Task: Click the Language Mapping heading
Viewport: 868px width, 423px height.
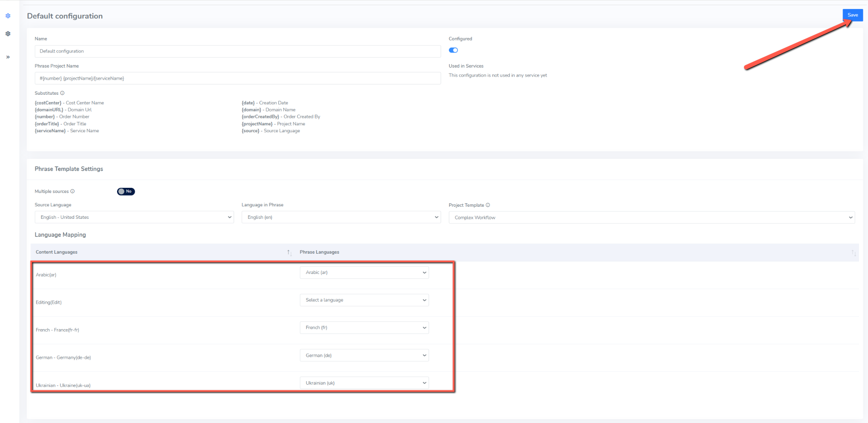Action: pyautogui.click(x=60, y=235)
